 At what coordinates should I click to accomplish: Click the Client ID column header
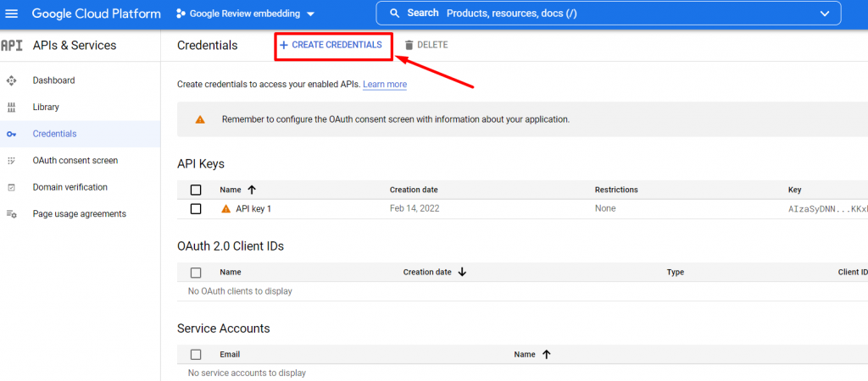pos(853,272)
